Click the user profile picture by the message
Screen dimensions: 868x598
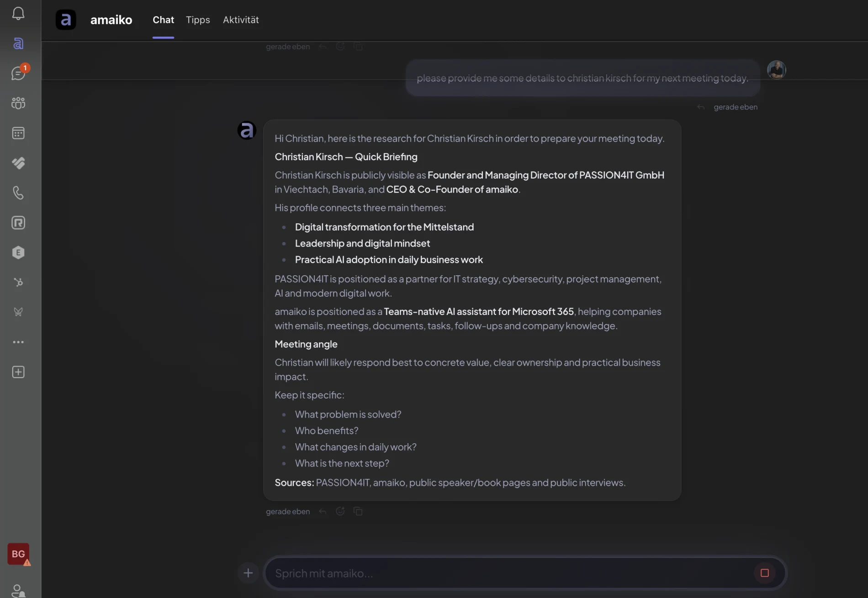point(777,70)
